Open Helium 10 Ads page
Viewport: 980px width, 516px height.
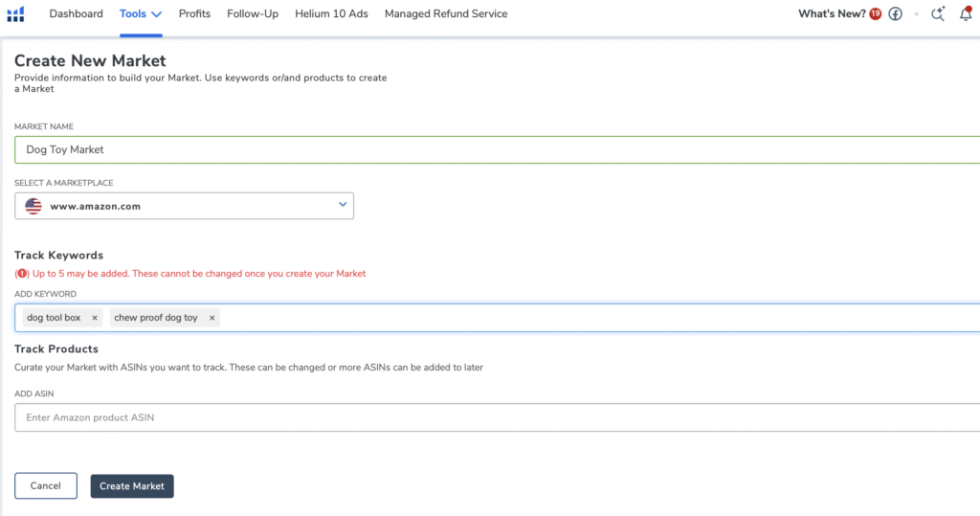pyautogui.click(x=331, y=14)
